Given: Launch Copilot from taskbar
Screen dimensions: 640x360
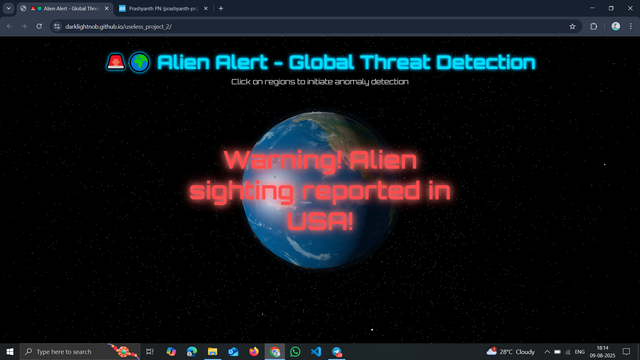Looking at the screenshot, I should click(x=171, y=351).
